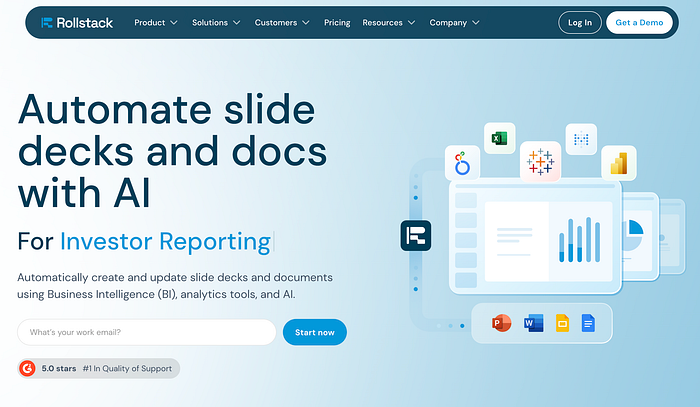
Task: Focus the work email input field
Action: [146, 332]
